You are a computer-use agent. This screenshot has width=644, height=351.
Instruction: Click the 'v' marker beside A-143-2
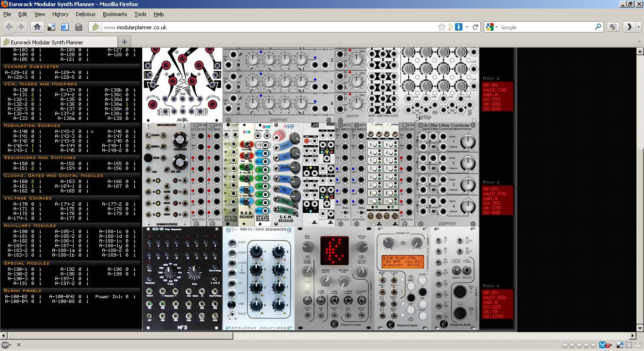tap(92, 132)
